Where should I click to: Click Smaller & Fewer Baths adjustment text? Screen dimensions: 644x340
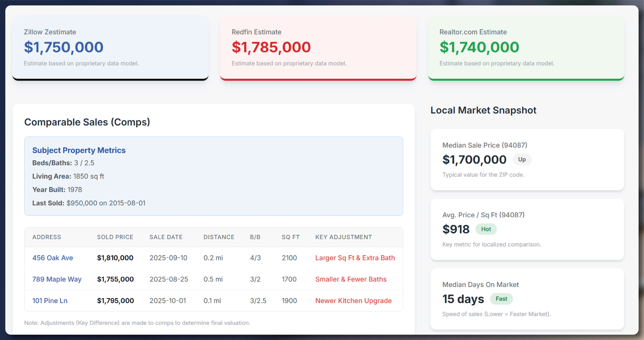point(351,279)
